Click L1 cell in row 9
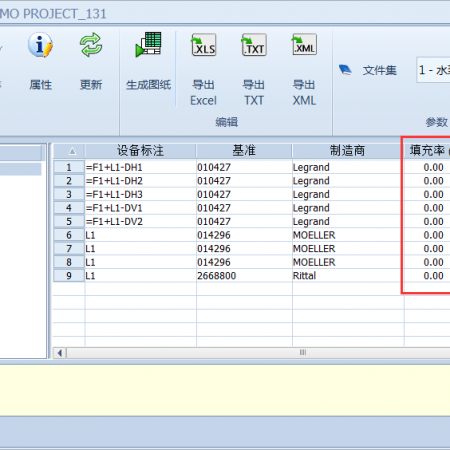450x450 pixels. click(141, 276)
